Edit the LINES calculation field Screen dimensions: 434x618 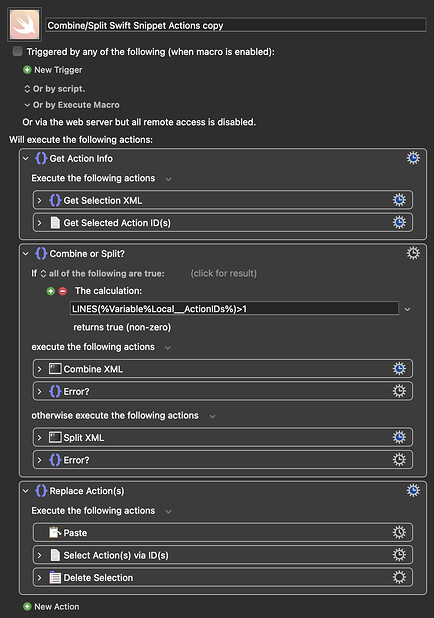click(234, 309)
